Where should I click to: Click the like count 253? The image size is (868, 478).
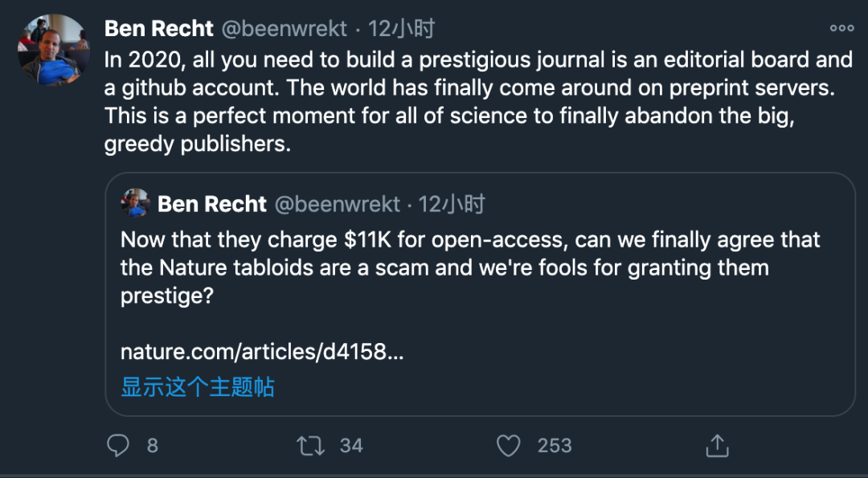coord(555,445)
